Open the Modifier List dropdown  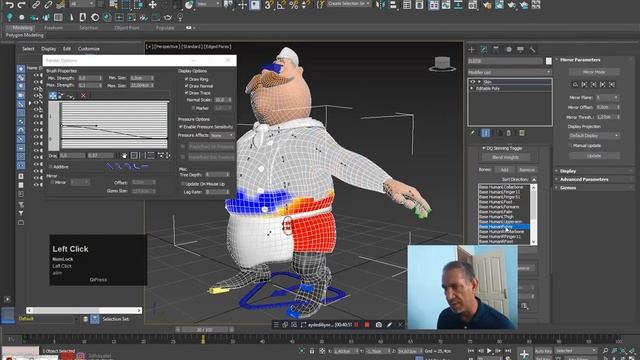[510, 72]
